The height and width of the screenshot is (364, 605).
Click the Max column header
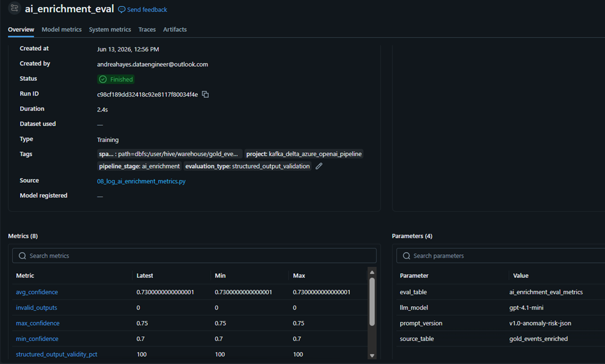[299, 276]
